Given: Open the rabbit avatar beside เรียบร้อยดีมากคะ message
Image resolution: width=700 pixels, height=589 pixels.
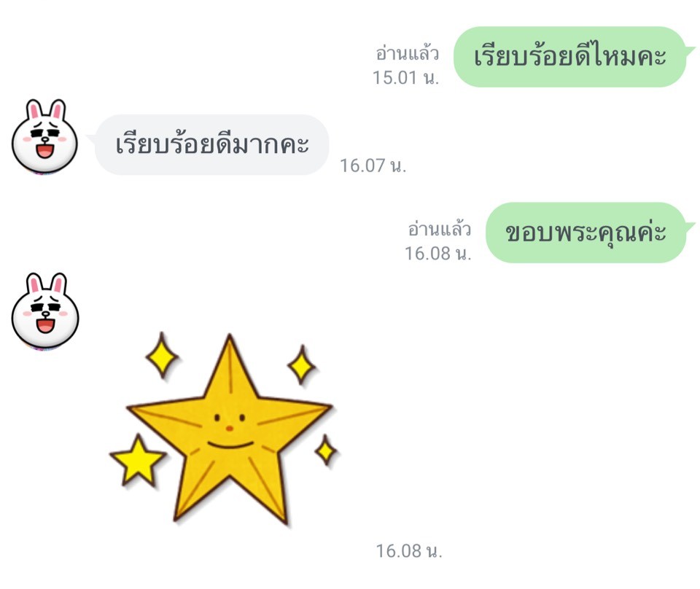Looking at the screenshot, I should [44, 136].
